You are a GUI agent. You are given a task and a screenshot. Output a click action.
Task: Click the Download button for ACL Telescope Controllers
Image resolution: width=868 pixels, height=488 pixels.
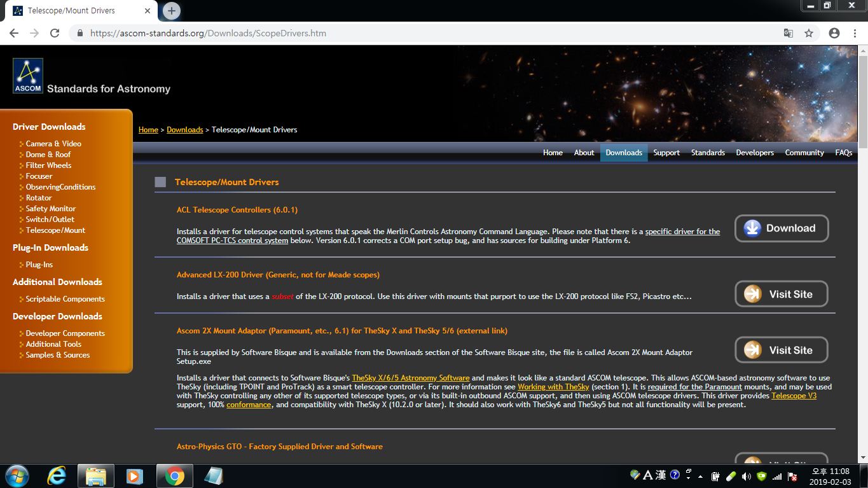[782, 228]
